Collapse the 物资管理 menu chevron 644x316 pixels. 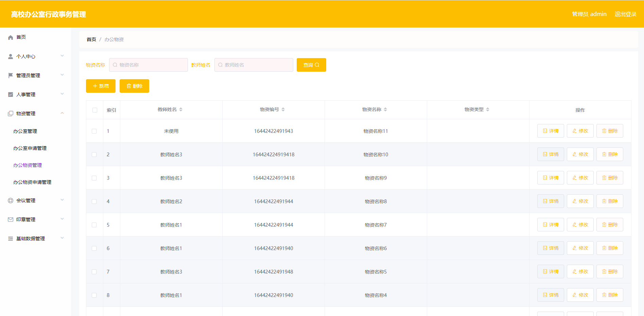(x=62, y=113)
